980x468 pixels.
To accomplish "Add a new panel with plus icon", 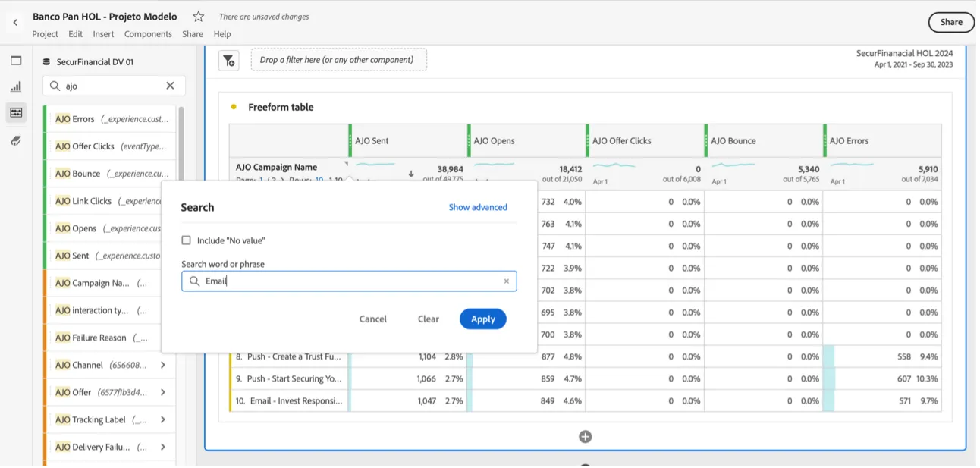I will click(586, 437).
